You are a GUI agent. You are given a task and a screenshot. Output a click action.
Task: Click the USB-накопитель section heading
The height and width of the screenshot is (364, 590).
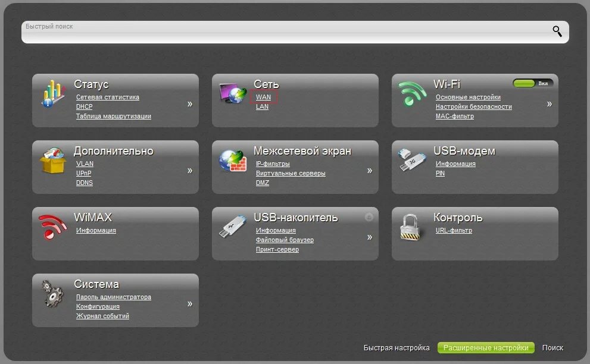coord(296,218)
